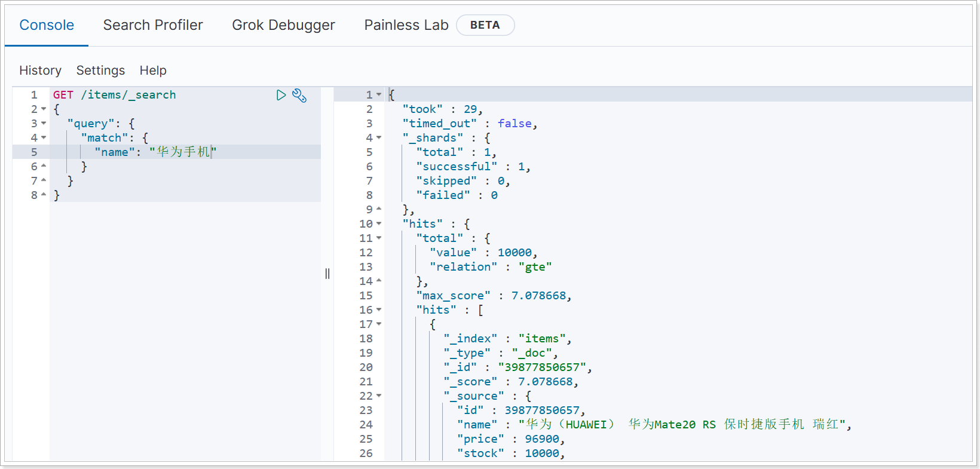Click the "query" key in request editor
This screenshot has width=980, height=469.
pyautogui.click(x=90, y=124)
